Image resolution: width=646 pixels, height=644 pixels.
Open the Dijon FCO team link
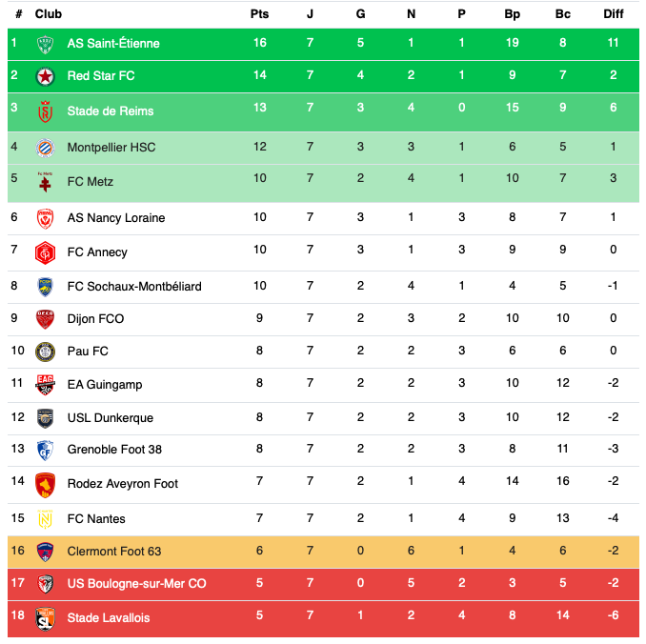point(95,319)
